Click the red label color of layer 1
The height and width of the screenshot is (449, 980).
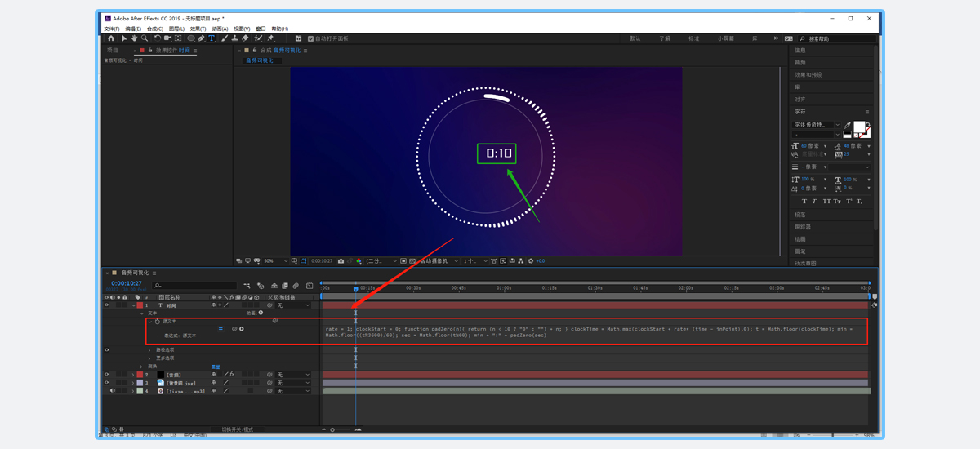[x=140, y=305]
